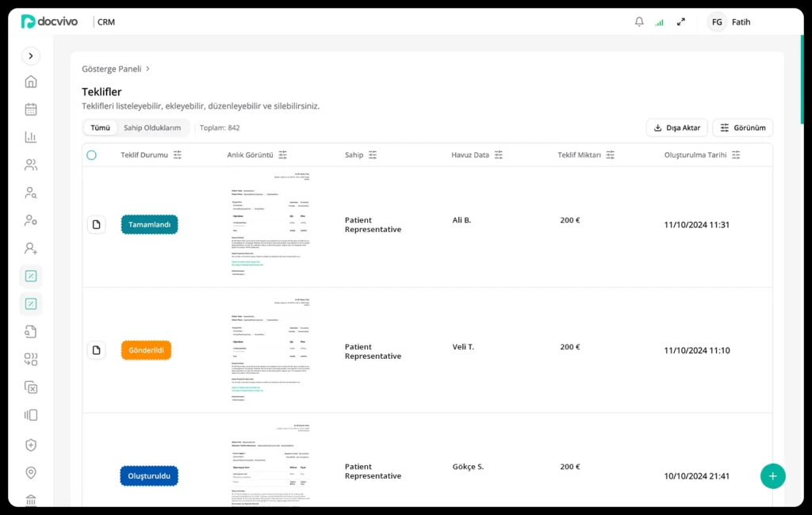Toggle fullscreen with the expand arrows icon
812x515 pixels.
click(x=680, y=22)
